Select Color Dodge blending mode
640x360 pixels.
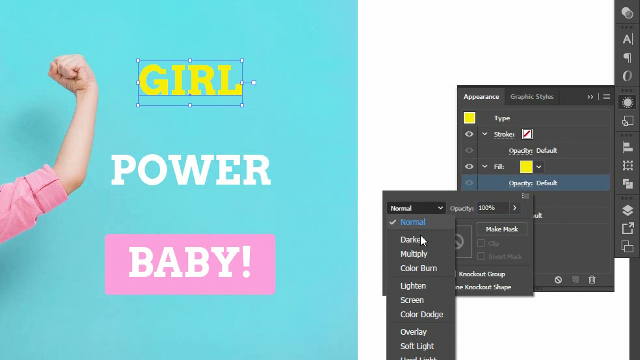pyautogui.click(x=421, y=314)
